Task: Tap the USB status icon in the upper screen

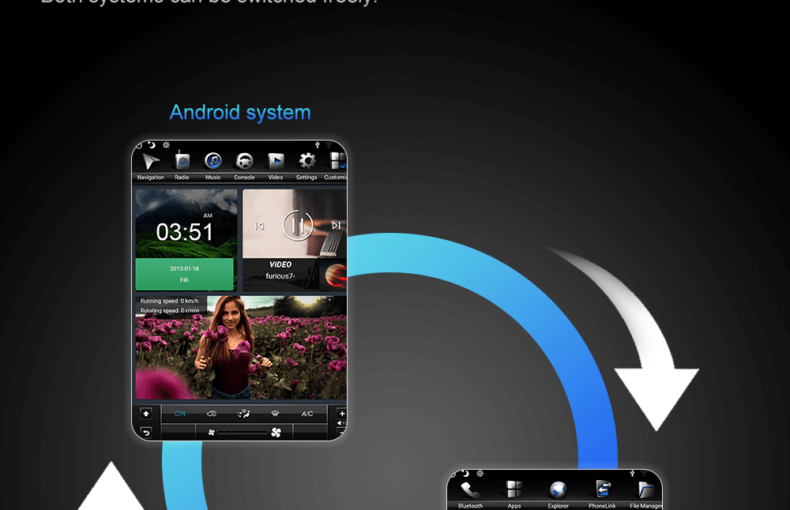Action: pos(317,145)
